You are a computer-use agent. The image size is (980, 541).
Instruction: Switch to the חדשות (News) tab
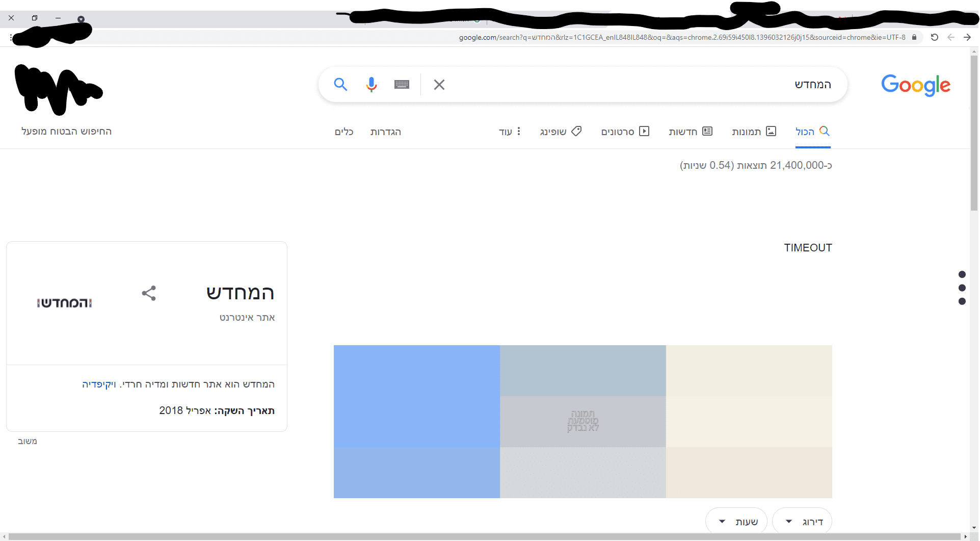coord(691,132)
